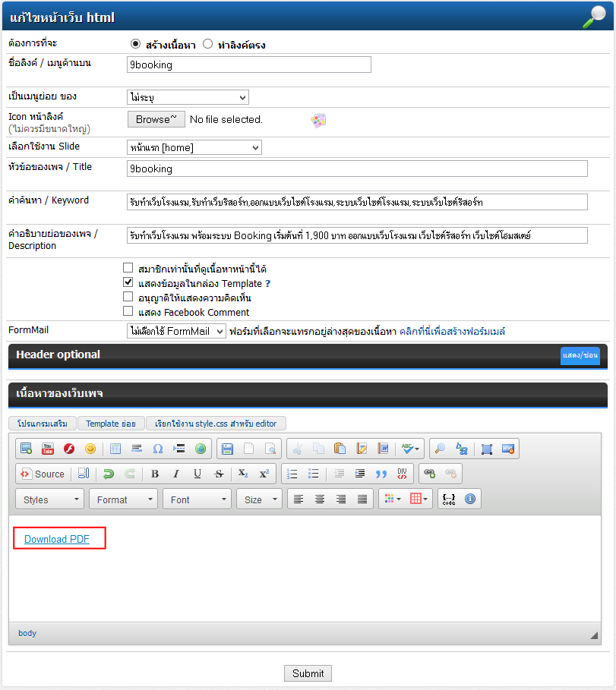616x690 pixels.
Task: Select the direct link radio option
Action: pyautogui.click(x=208, y=44)
